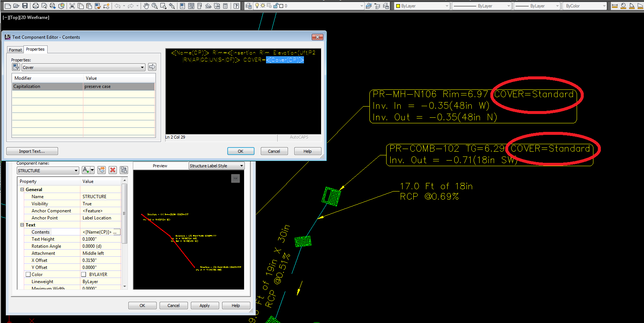Collapse the General property group
Viewport: 644px width, 323px height.
point(22,189)
